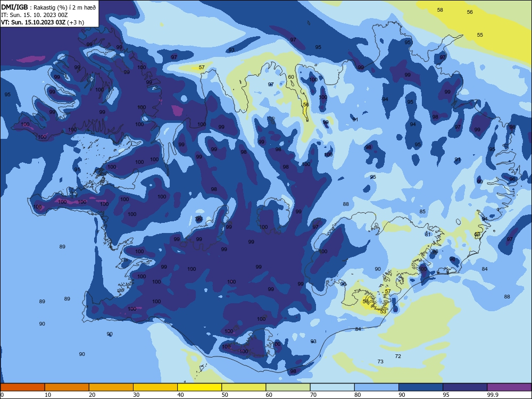Select the 'IT: Sun. 15. 10. 2023 00Z' line
532x399 pixels.
pos(34,15)
